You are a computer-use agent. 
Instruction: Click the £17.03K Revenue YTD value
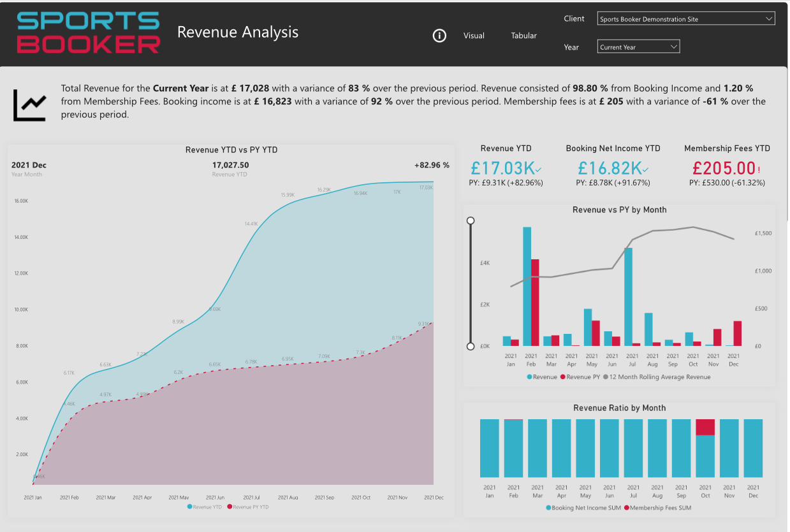pyautogui.click(x=502, y=168)
